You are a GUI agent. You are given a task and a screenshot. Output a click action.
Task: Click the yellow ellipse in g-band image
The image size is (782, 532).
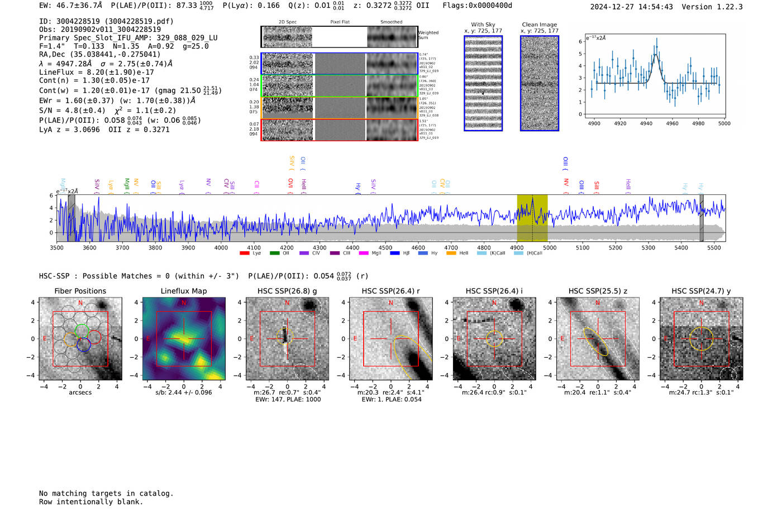(x=285, y=337)
